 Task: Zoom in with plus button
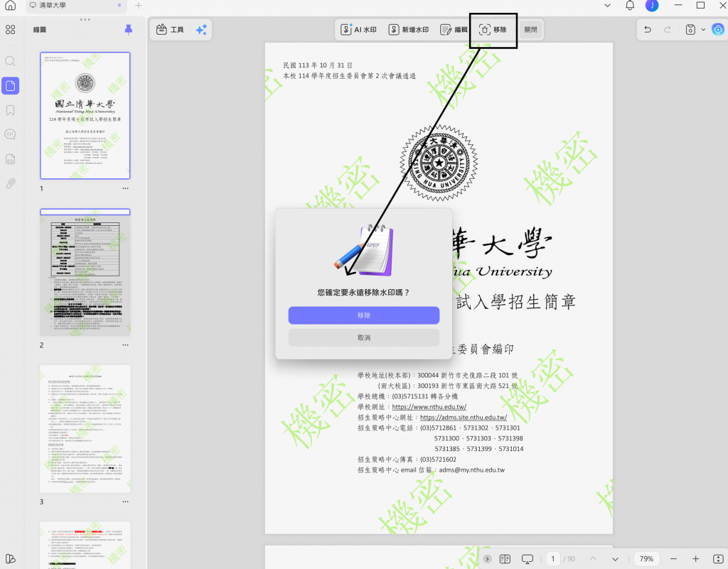click(x=695, y=559)
